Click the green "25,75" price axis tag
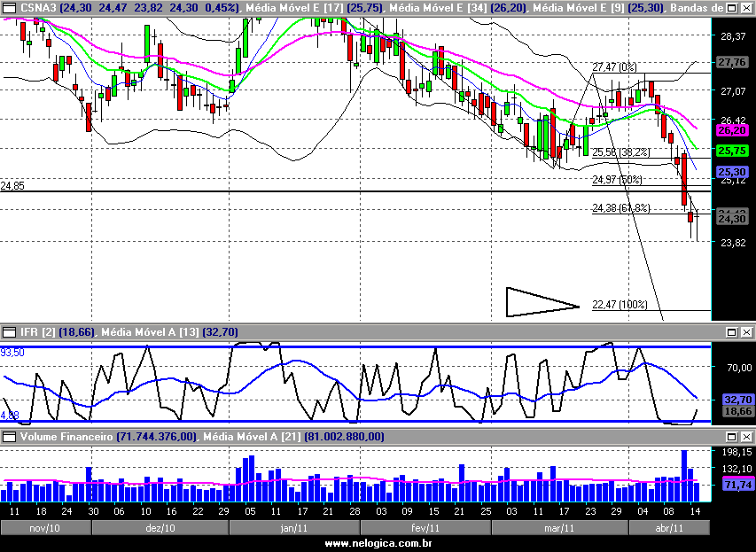This screenshot has width=756, height=552. [x=732, y=151]
